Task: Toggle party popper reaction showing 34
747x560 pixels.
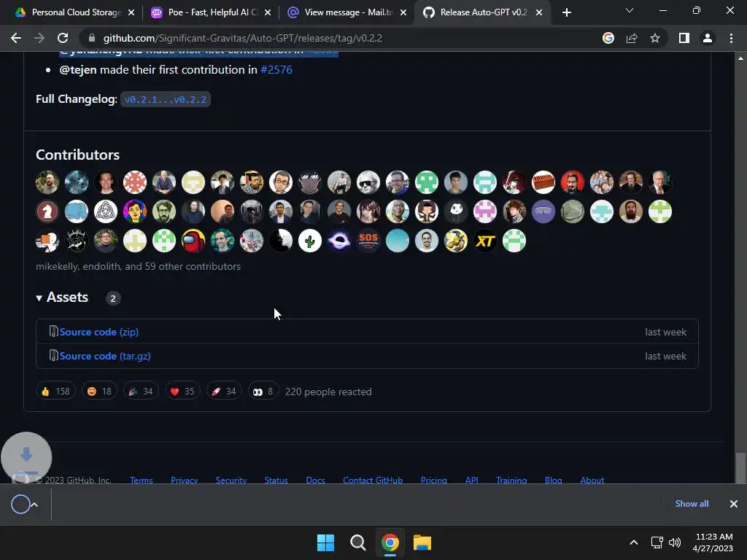Action: pyautogui.click(x=141, y=392)
